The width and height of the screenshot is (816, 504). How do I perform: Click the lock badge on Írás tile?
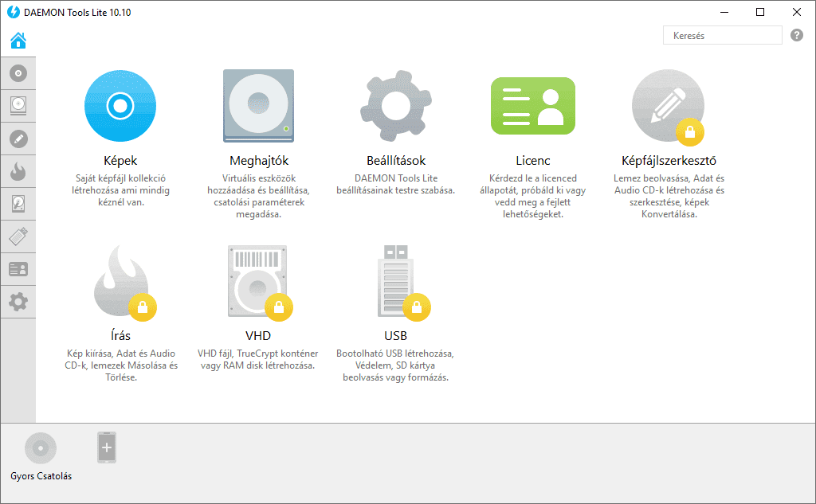pos(143,307)
